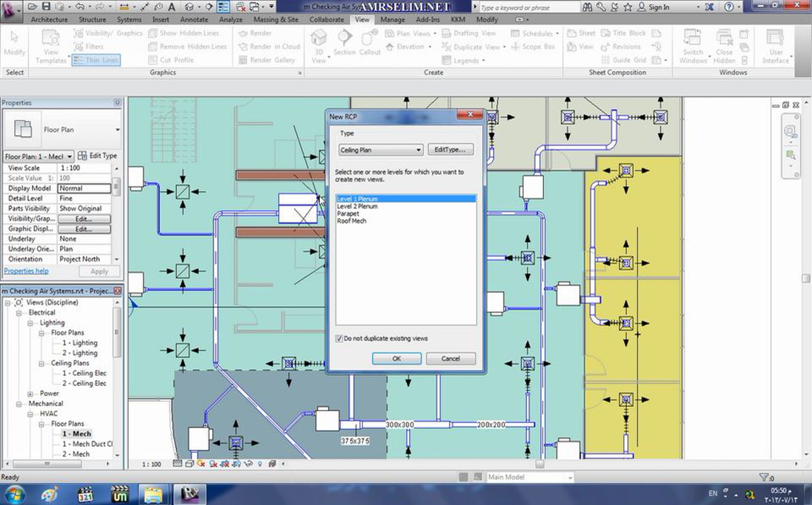Select 'Roof Mech' in the levels list
The width and height of the screenshot is (812, 505).
tap(352, 221)
